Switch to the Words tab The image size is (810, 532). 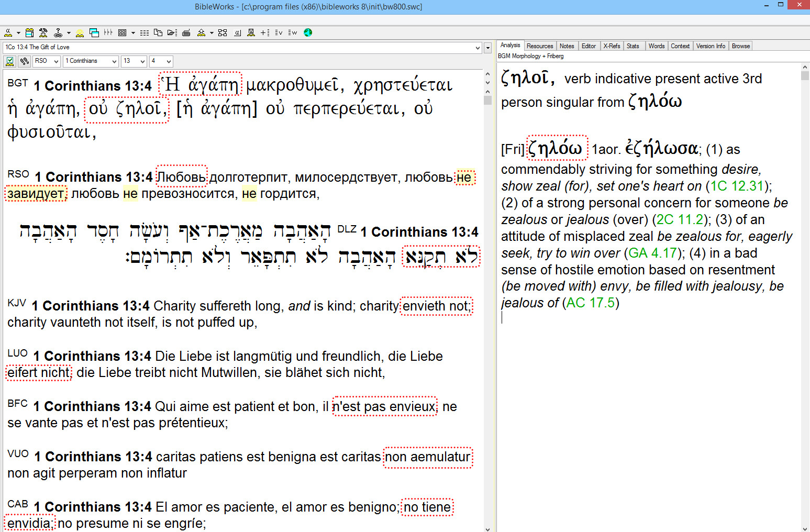[657, 46]
